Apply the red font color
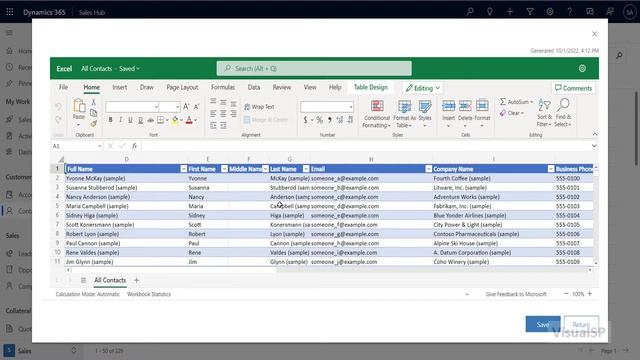The image size is (640, 360). point(189,120)
